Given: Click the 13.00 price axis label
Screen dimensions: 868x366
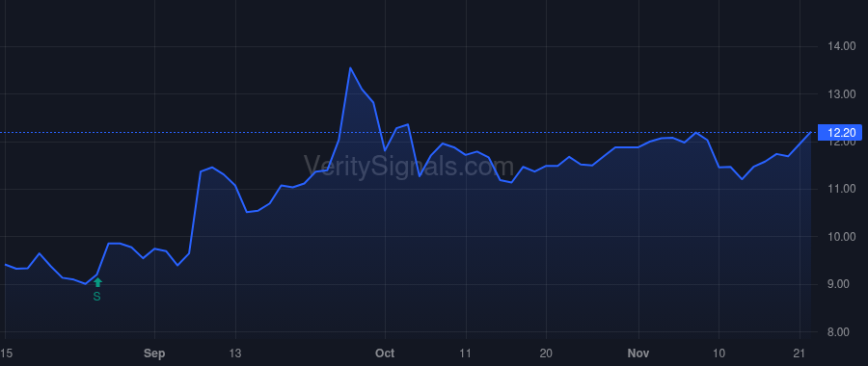Looking at the screenshot, I should [x=841, y=94].
